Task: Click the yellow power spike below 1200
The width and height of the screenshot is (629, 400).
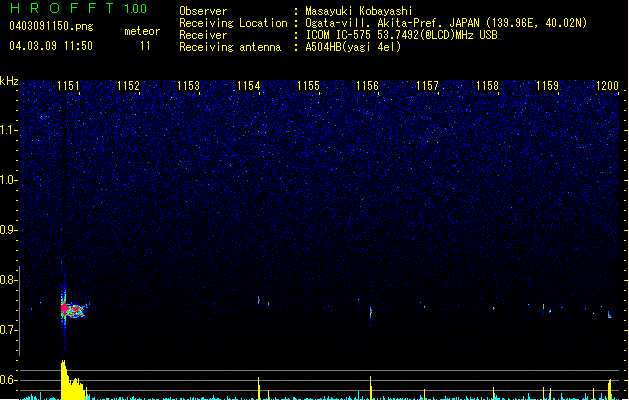Action: tap(610, 390)
